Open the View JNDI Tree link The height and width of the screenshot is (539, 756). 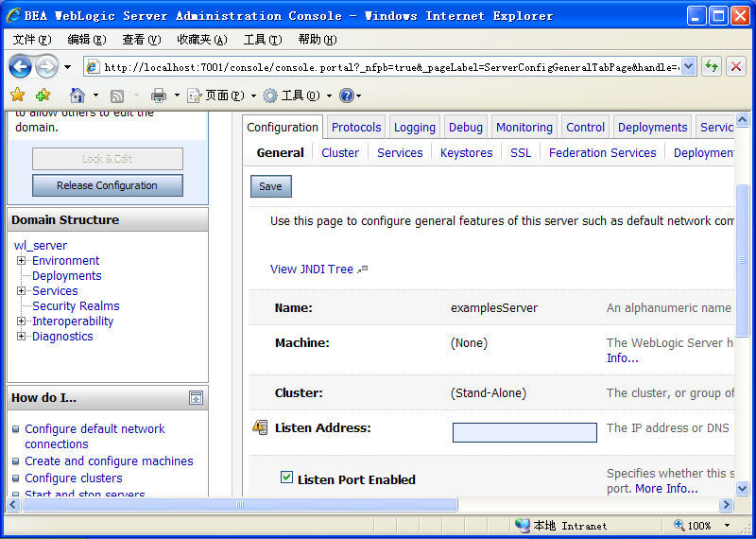pos(312,269)
